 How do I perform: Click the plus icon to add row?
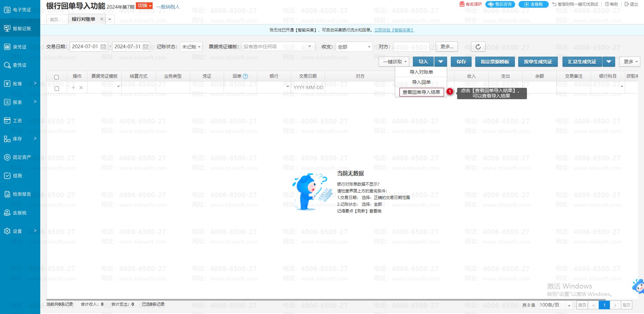[73, 88]
